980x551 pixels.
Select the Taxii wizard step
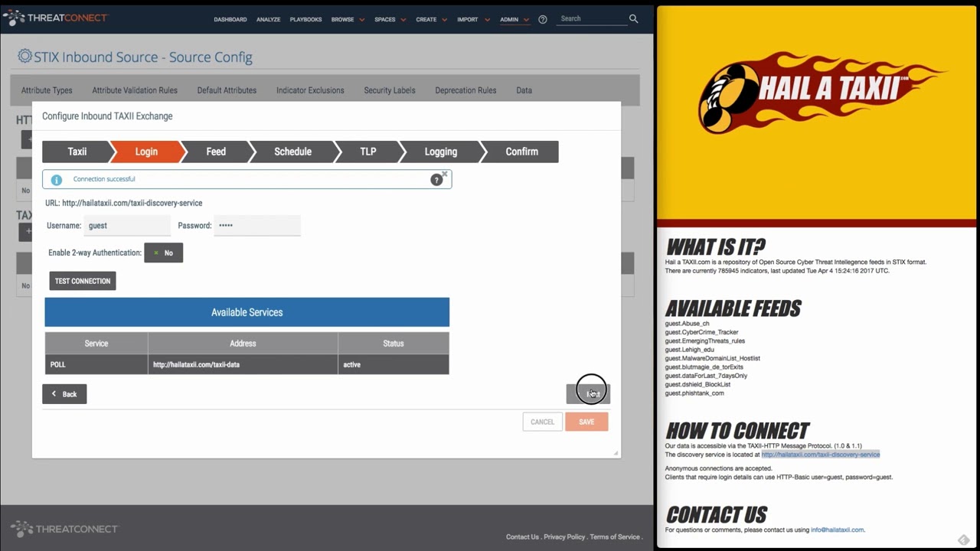click(x=77, y=152)
